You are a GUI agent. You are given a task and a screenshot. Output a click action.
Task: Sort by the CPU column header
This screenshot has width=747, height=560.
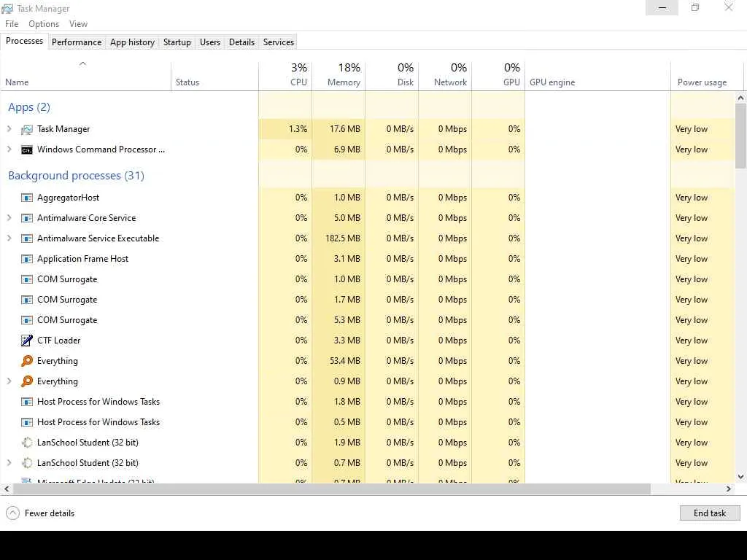click(x=285, y=76)
